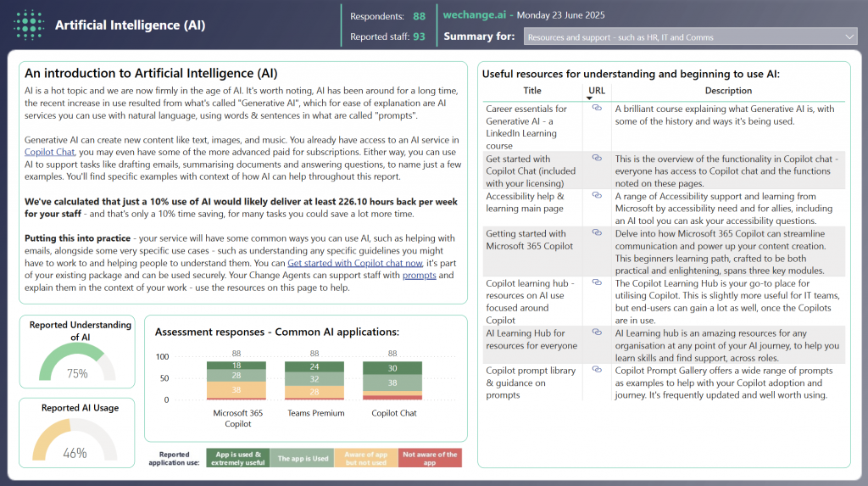Open URL link icon for AI Learning Hub row

[x=596, y=333]
